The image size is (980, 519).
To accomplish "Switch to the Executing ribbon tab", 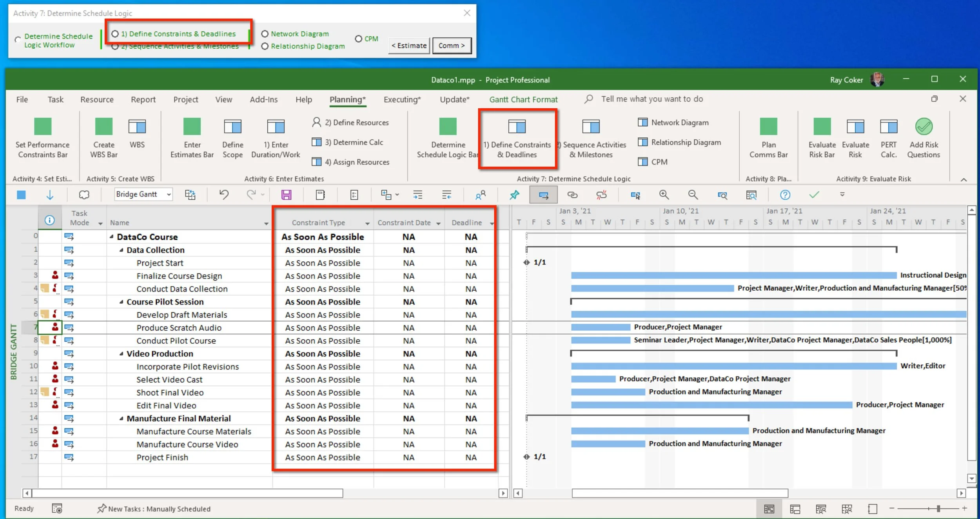I will [x=402, y=100].
